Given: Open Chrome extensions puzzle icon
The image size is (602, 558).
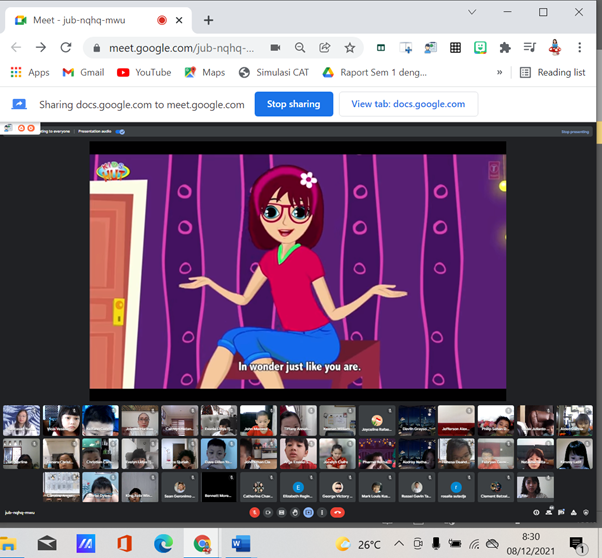Looking at the screenshot, I should click(505, 47).
